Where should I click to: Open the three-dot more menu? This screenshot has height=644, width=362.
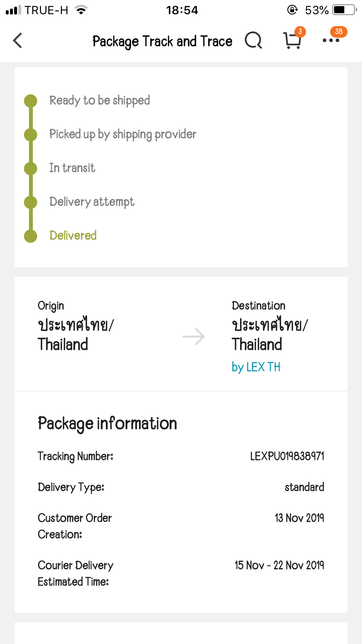(x=331, y=41)
